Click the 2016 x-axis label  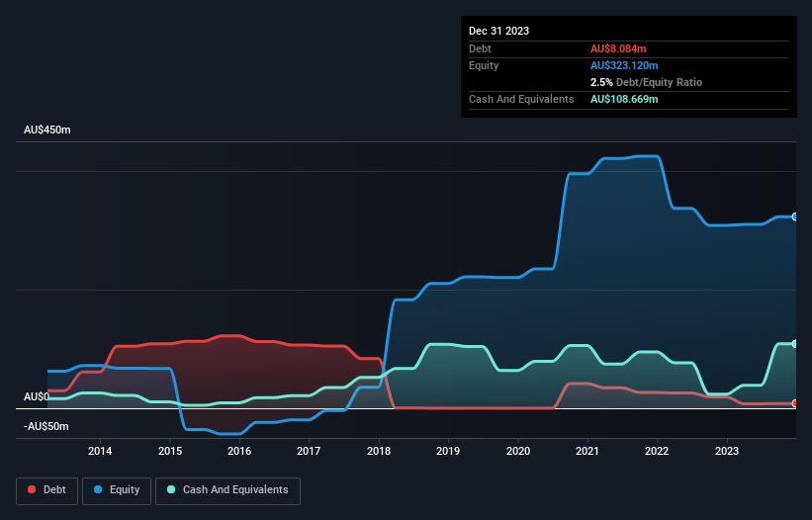tap(239, 451)
